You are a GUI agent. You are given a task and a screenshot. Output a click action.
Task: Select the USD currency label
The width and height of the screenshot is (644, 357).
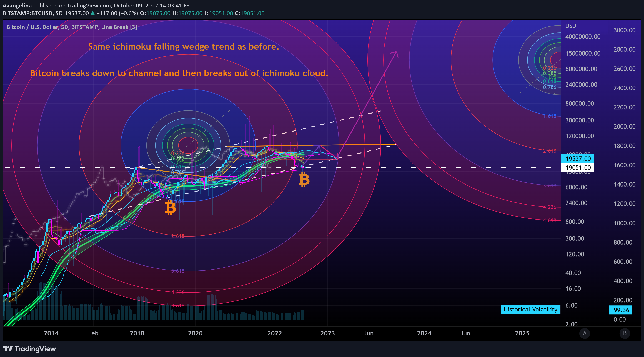[570, 26]
